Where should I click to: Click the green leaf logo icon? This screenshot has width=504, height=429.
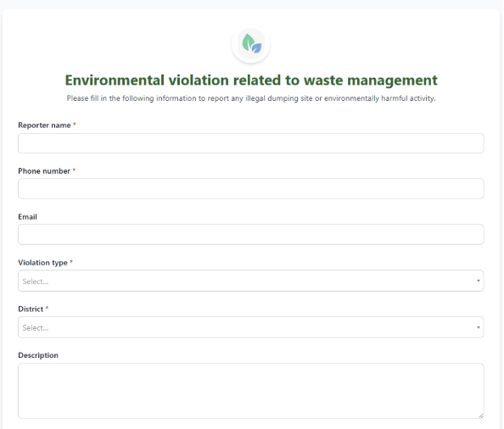[251, 44]
